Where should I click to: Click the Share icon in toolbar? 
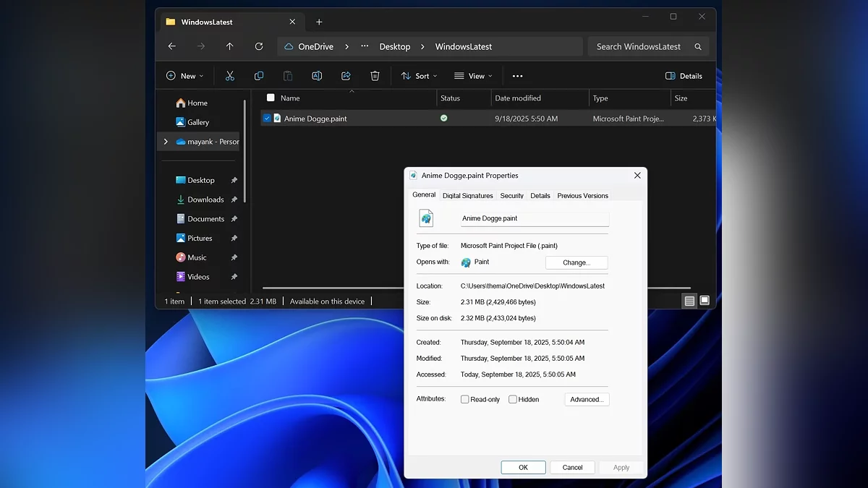point(346,76)
